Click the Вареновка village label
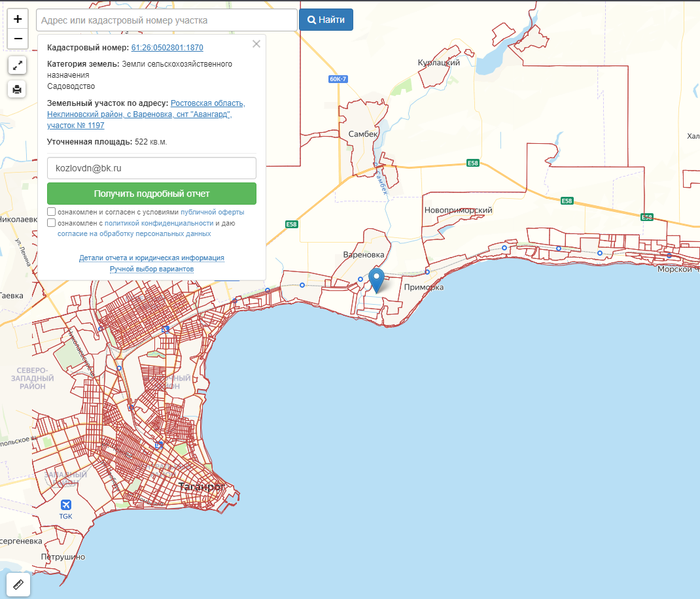The image size is (700, 599). [363, 255]
